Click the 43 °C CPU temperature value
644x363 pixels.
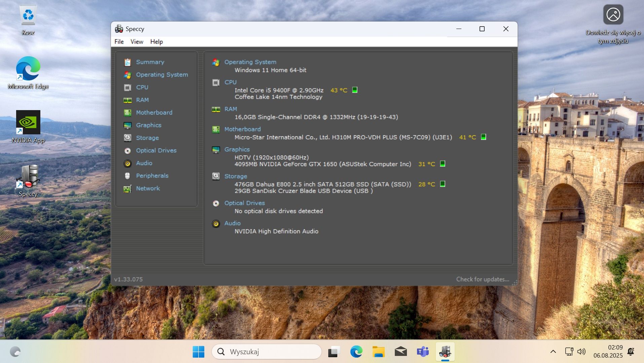339,90
